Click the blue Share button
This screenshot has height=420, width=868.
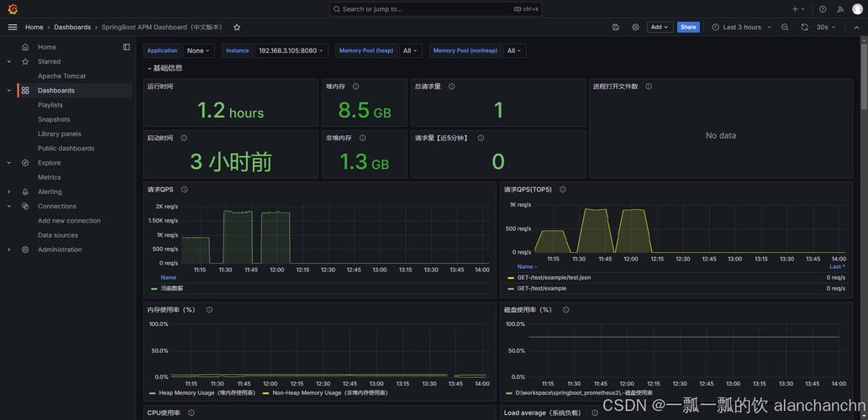coord(688,27)
